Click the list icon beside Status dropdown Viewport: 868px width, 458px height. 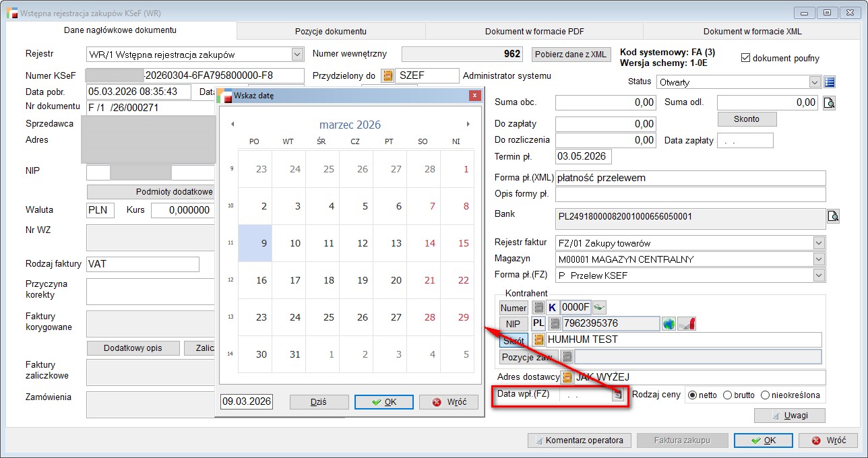click(830, 82)
